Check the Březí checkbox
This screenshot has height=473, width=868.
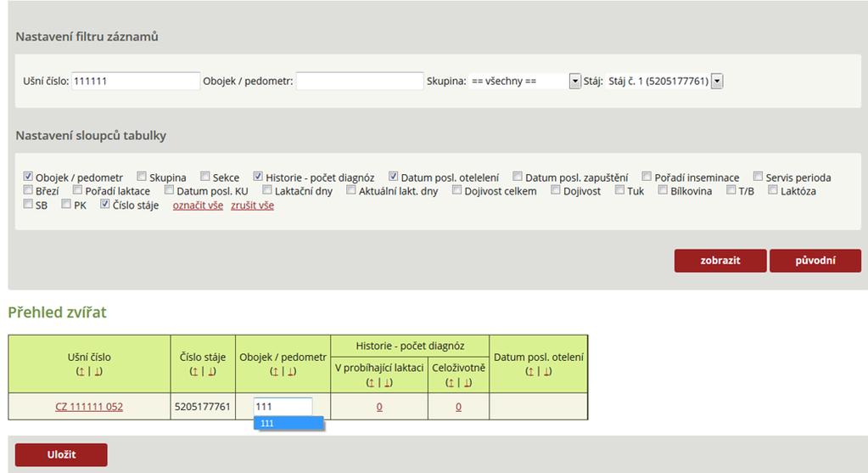(x=28, y=190)
